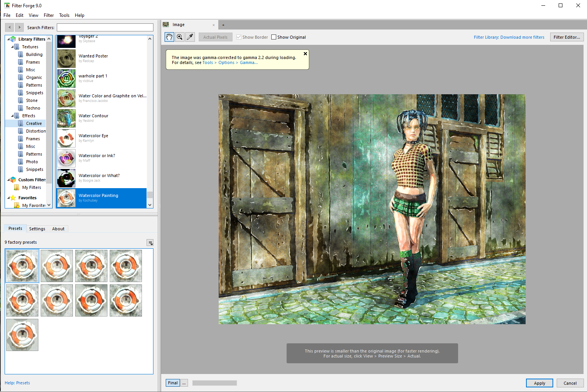Focus the Search Filters input field
This screenshot has height=392, width=587.
105,28
